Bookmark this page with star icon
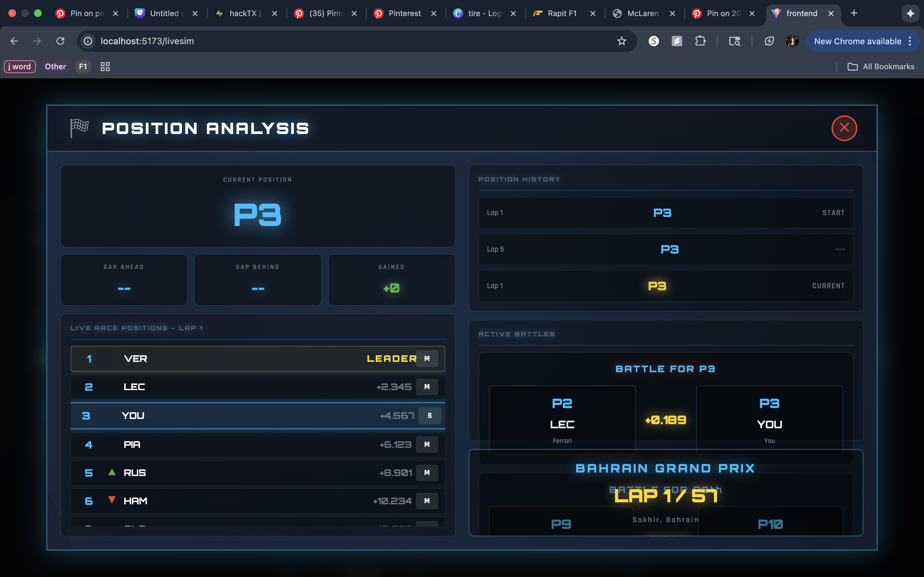Screen dimensions: 924x577 click(621, 41)
